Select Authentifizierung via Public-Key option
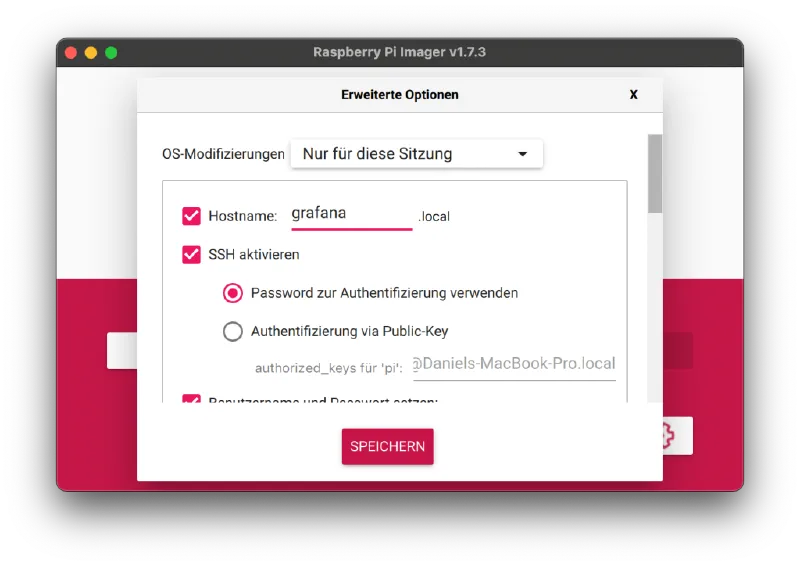Viewport: 800px width, 566px height. tap(233, 331)
